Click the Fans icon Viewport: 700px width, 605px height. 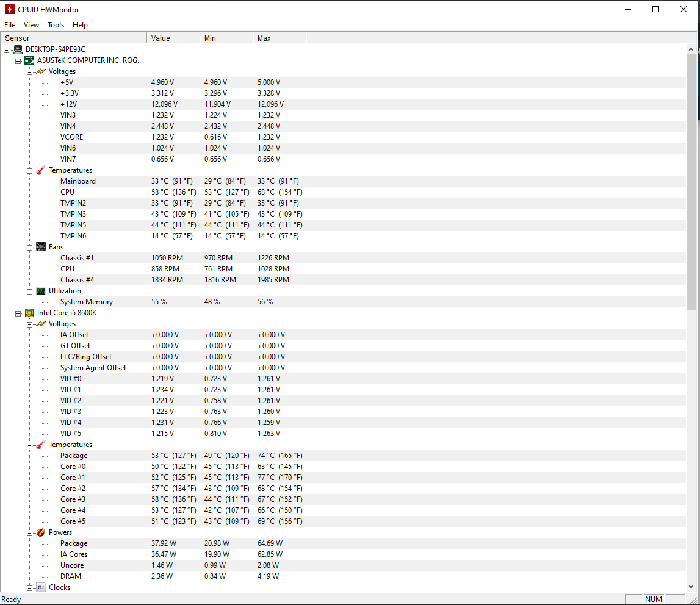(x=41, y=247)
